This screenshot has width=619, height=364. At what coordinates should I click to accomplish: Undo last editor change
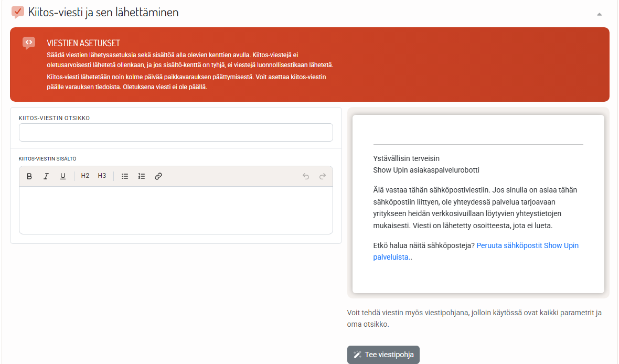[x=305, y=176]
